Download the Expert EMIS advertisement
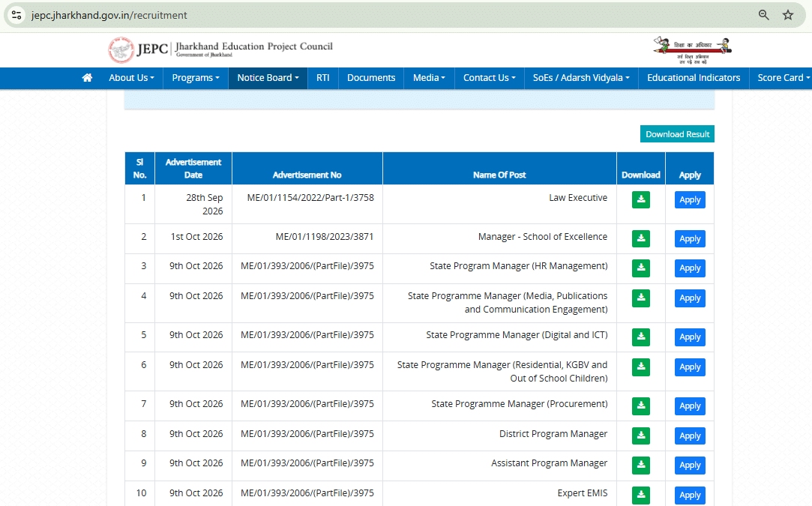Screen dimensions: 812x506 pos(640,495)
